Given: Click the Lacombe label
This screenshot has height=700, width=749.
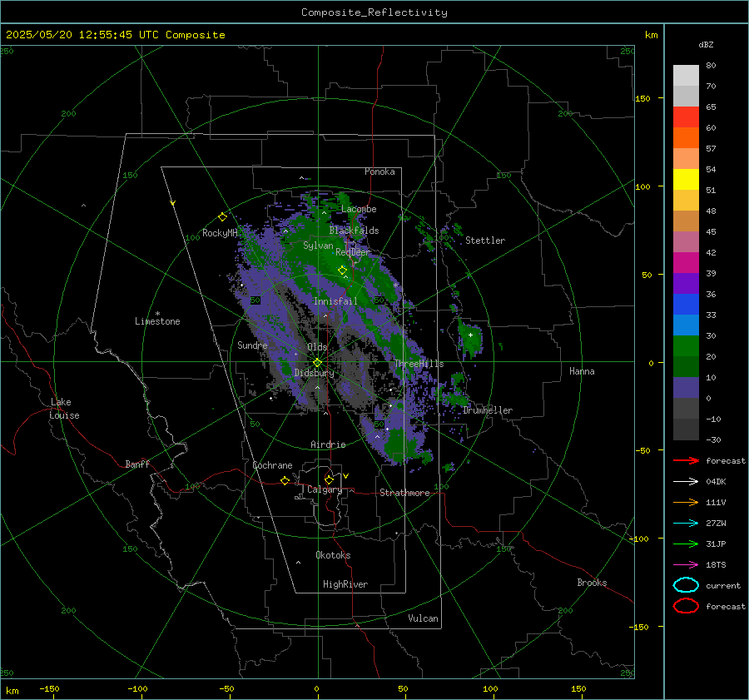Looking at the screenshot, I should click(x=359, y=209).
